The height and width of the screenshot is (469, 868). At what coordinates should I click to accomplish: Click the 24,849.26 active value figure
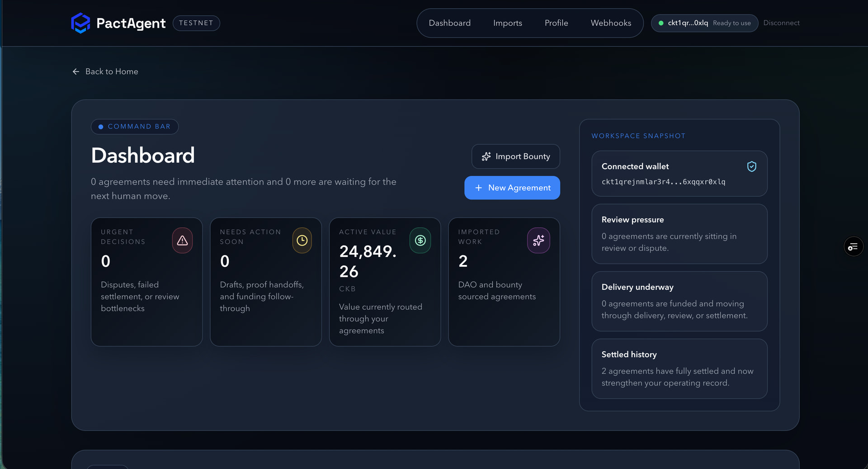tap(368, 261)
